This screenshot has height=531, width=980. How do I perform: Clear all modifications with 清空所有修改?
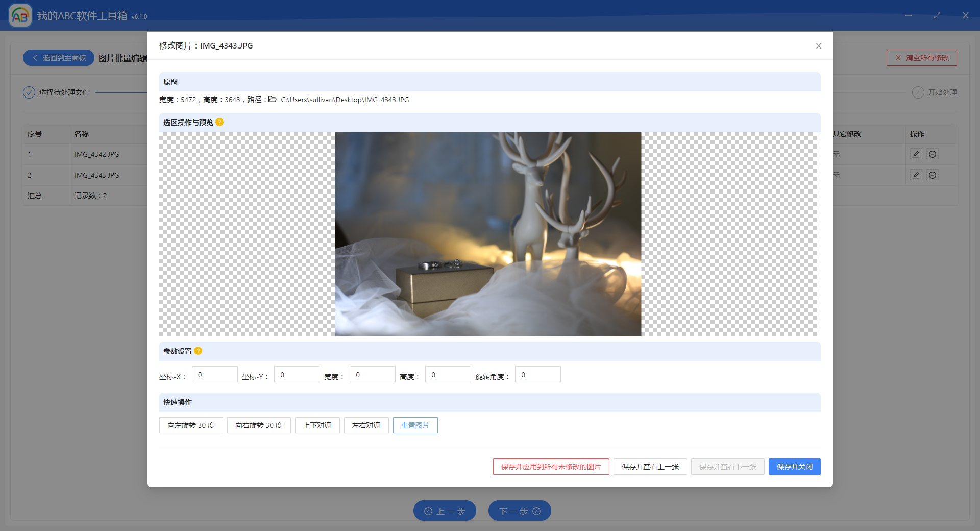click(x=921, y=58)
